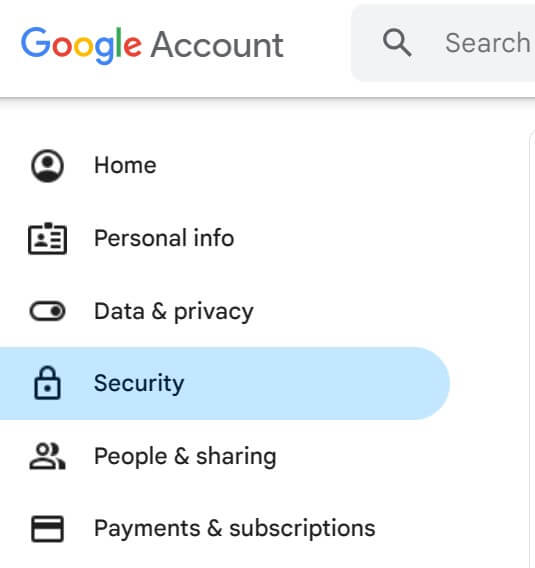Click the Payments credit card icon

point(47,529)
